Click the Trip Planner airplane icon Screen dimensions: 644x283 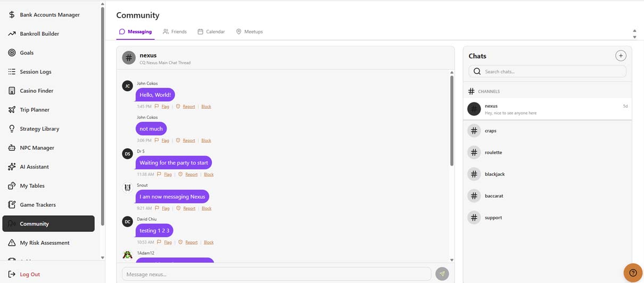[12, 110]
